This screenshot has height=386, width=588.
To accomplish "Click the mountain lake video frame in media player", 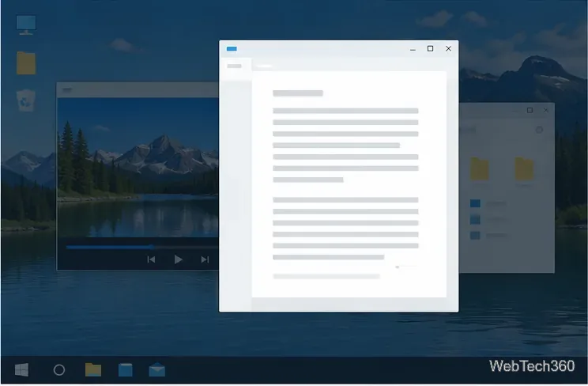I will point(138,168).
